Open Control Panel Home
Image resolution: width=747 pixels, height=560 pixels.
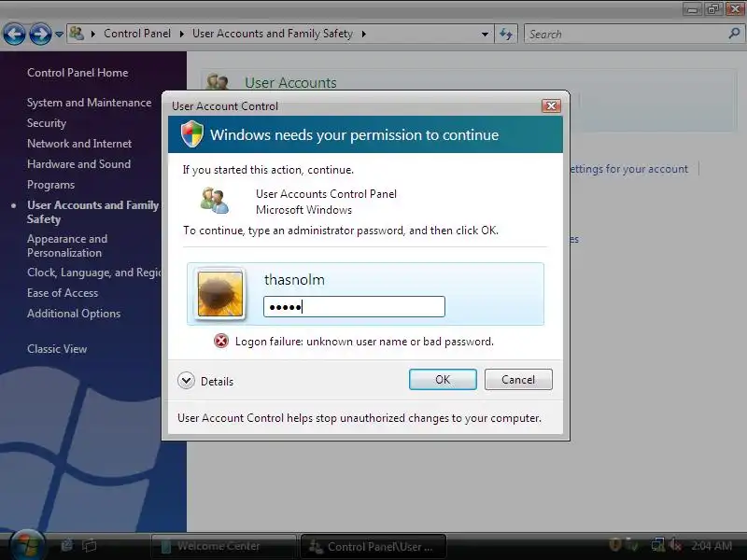78,73
